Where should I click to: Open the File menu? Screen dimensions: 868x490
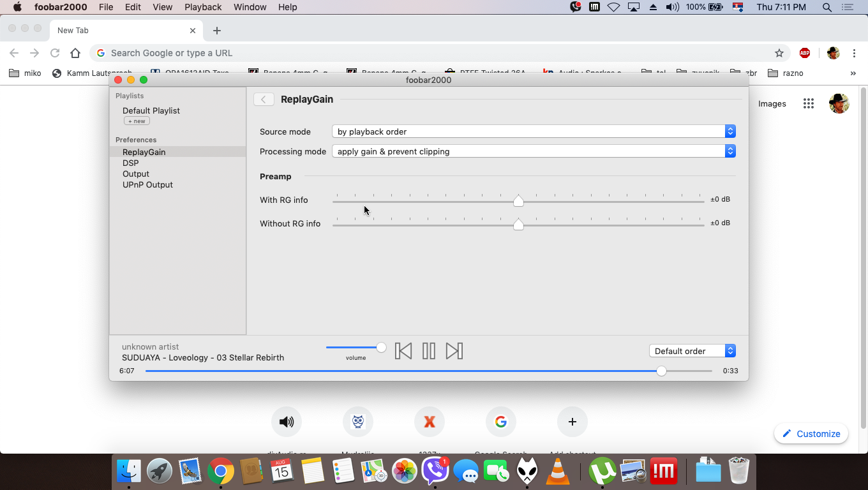(x=106, y=7)
